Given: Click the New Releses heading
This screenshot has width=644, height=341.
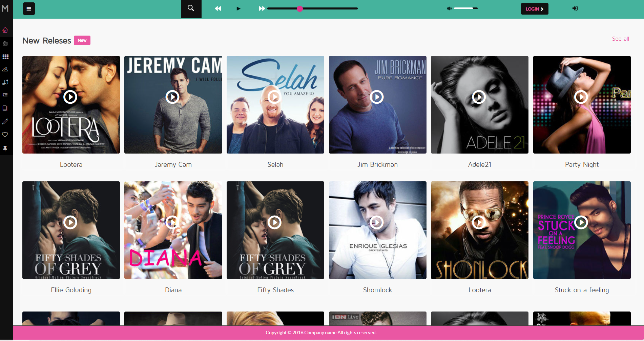Looking at the screenshot, I should pos(47,41).
